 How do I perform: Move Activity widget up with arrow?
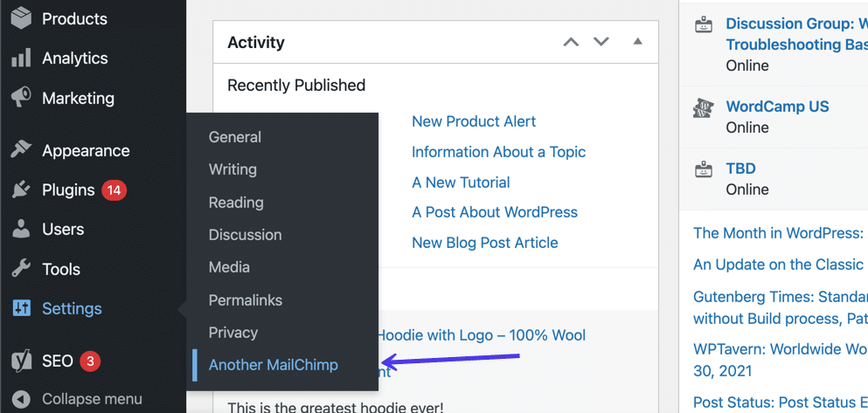571,42
